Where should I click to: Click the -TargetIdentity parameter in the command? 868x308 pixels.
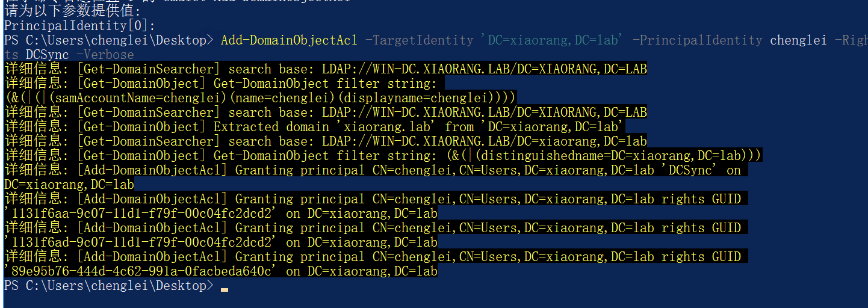419,40
